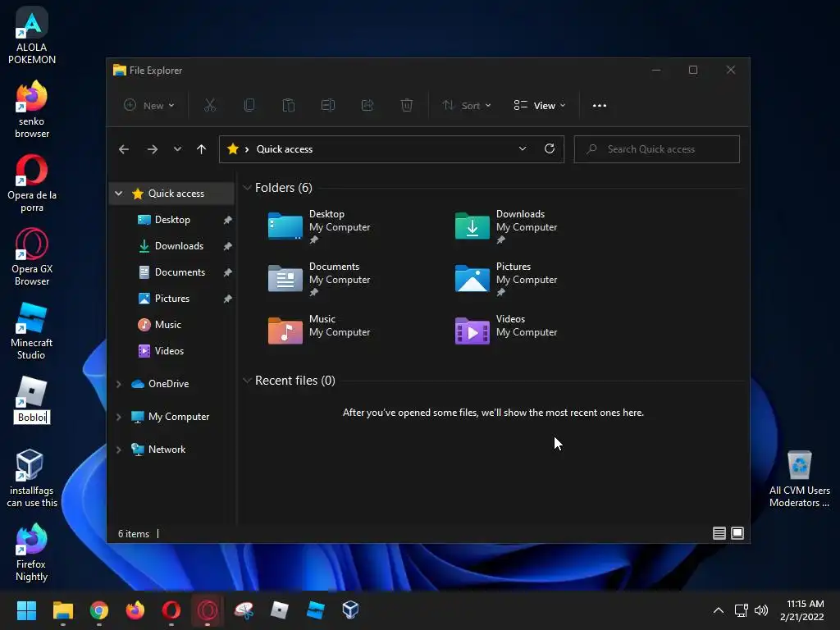Click the Paste clipboard icon in toolbar
840x630 pixels.
tap(288, 106)
